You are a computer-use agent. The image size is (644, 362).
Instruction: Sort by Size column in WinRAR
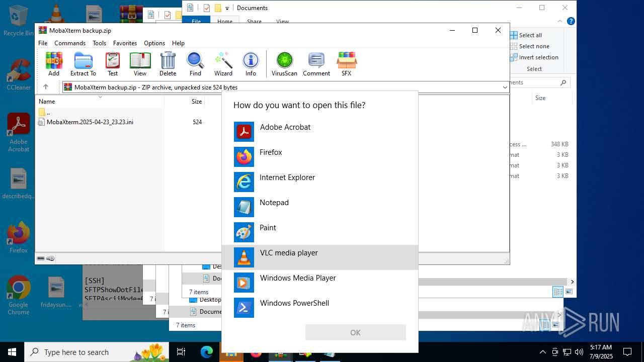coord(185,102)
